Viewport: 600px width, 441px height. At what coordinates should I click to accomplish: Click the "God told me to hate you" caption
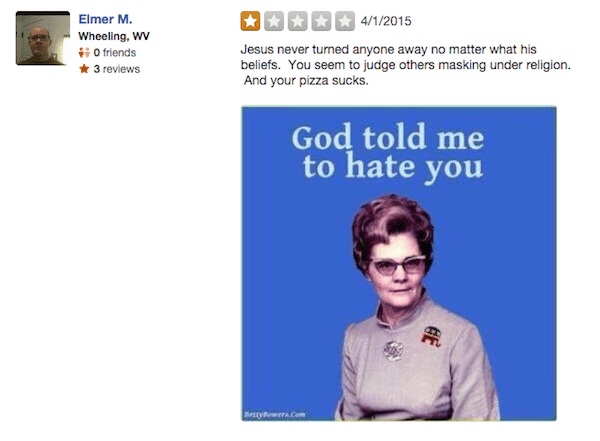[x=386, y=151]
